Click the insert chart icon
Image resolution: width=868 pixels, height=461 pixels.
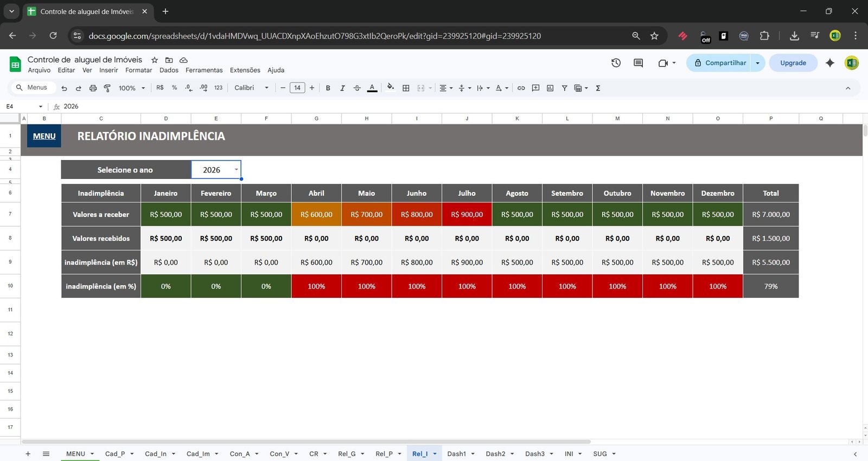click(x=550, y=88)
